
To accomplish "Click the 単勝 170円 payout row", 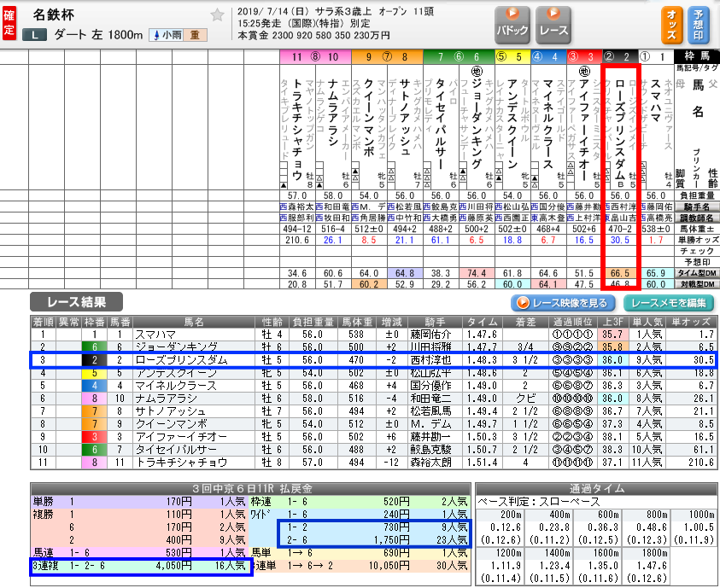I will 139,502.
